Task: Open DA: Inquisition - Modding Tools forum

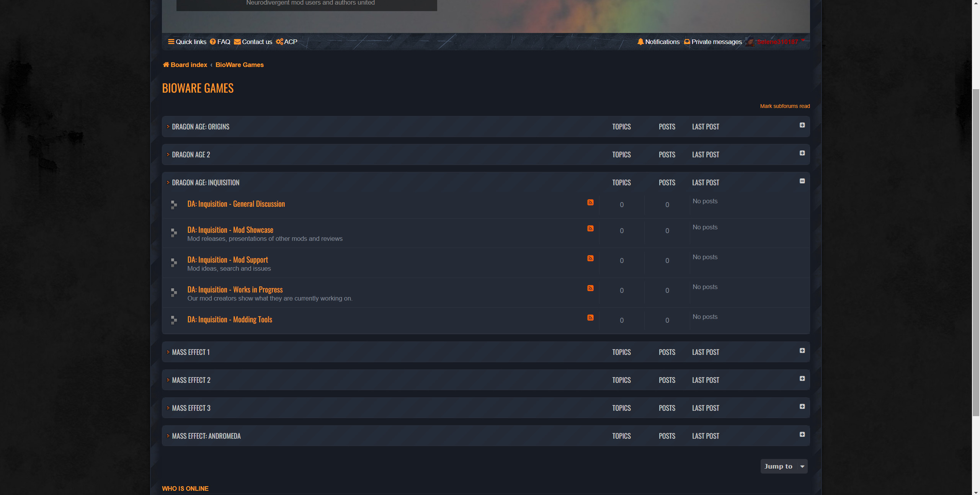Action: tap(230, 320)
